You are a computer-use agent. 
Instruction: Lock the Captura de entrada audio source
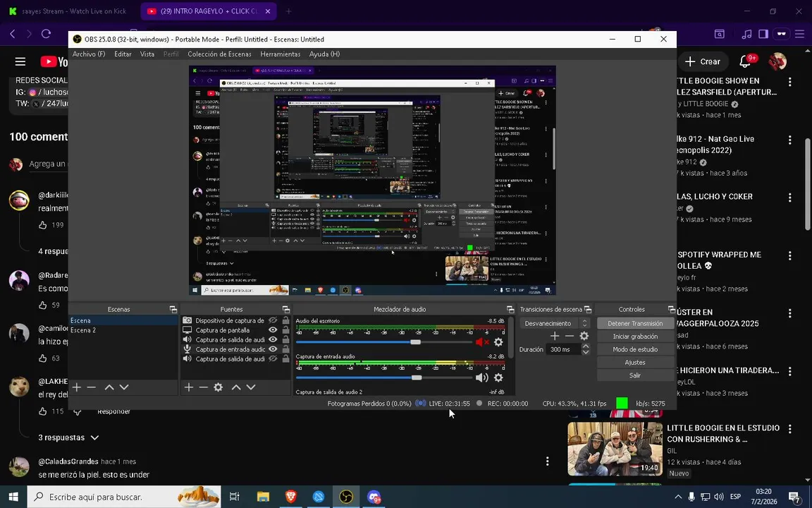pos(286,349)
